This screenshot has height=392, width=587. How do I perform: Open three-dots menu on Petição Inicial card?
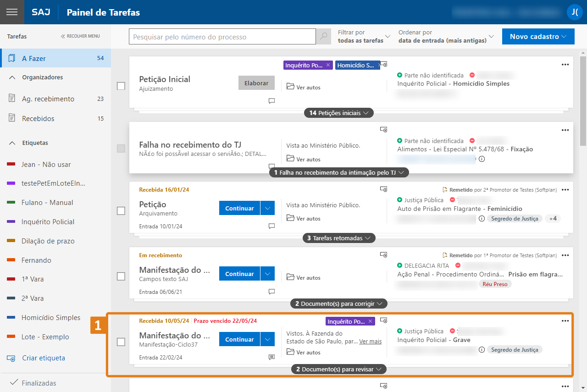(x=565, y=65)
